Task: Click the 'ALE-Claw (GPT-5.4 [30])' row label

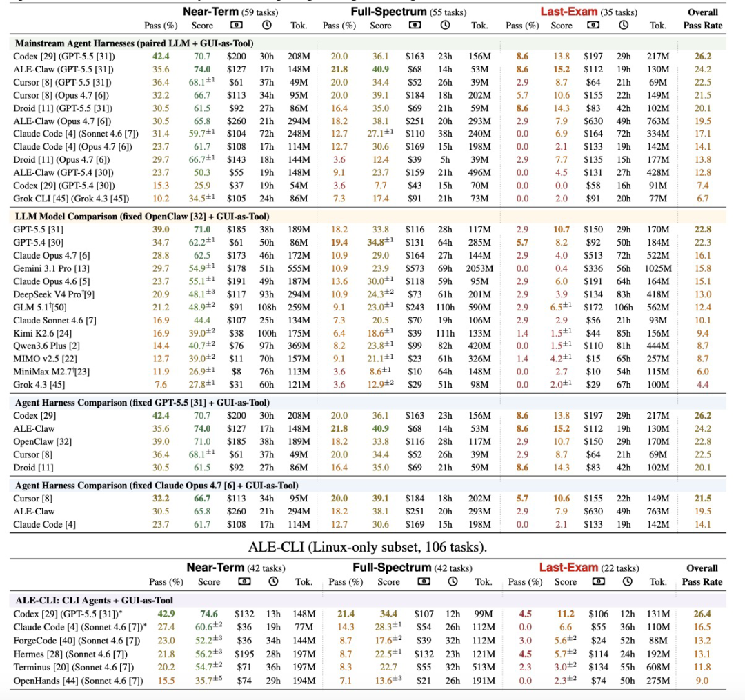Action: pyautogui.click(x=63, y=172)
